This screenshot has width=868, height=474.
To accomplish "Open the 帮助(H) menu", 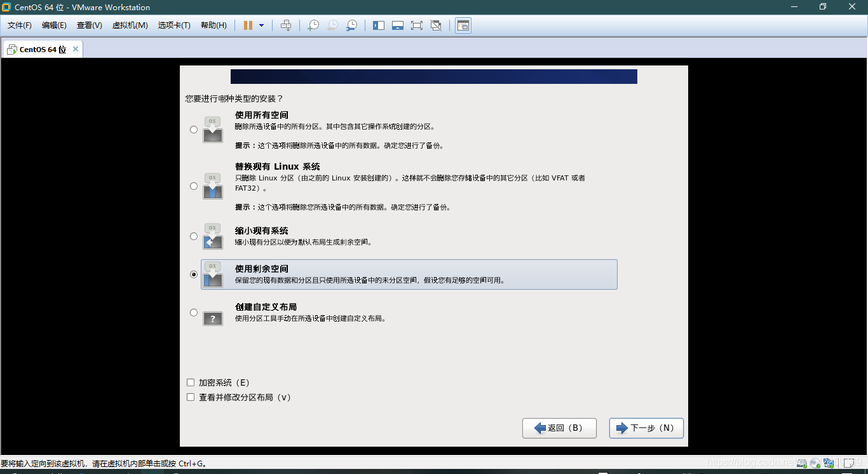I will click(x=214, y=25).
